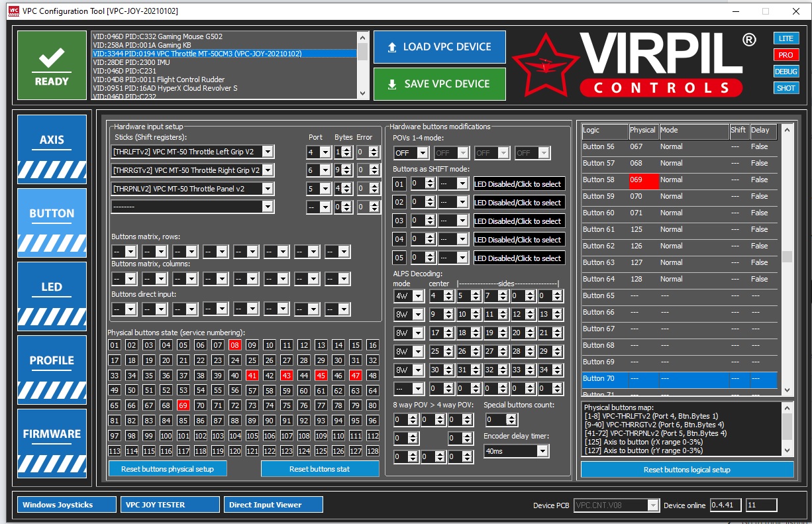
Task: Click the VPC app icon in title bar
Action: click(x=13, y=11)
